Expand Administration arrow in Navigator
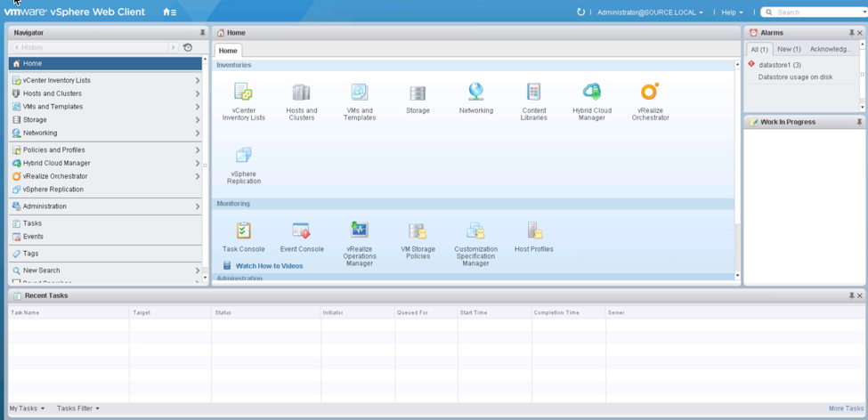Screen dimensions: 868x420 point(198,207)
